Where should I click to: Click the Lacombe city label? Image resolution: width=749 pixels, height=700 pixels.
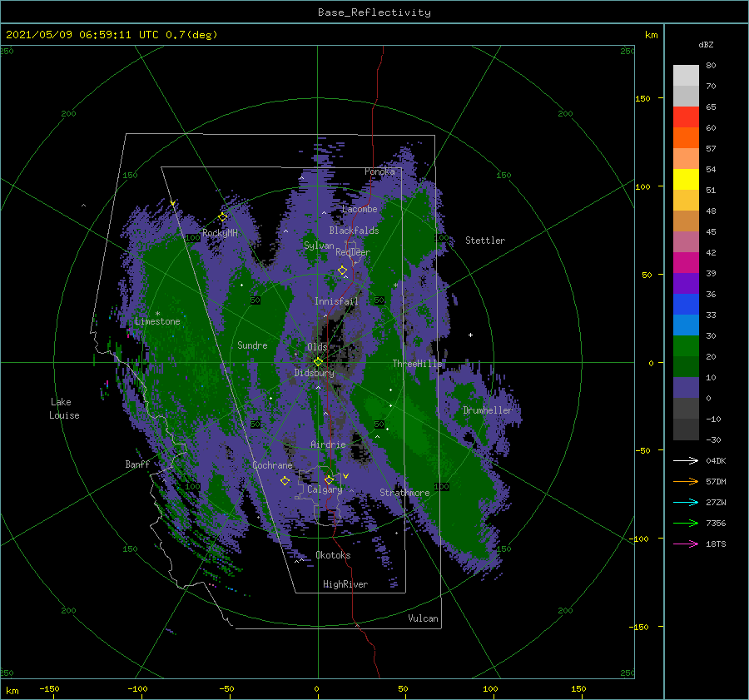tap(360, 209)
